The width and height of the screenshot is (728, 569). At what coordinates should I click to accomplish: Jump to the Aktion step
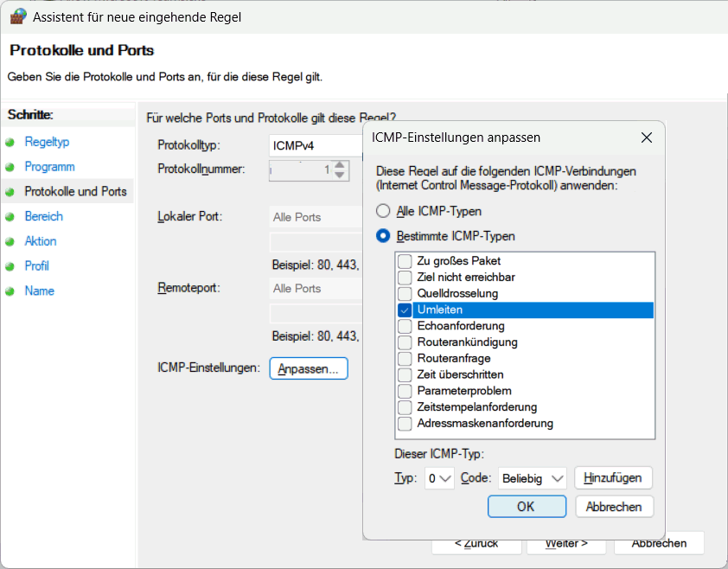(41, 241)
